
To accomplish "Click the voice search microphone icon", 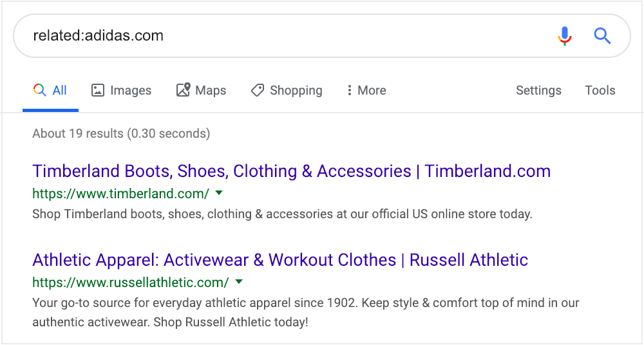I will coord(565,36).
